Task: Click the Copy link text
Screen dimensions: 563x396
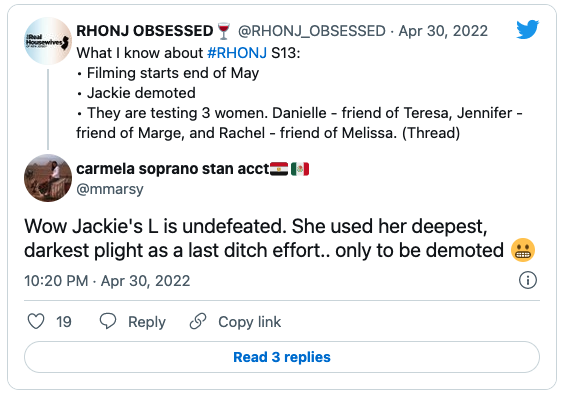Action: [x=250, y=322]
